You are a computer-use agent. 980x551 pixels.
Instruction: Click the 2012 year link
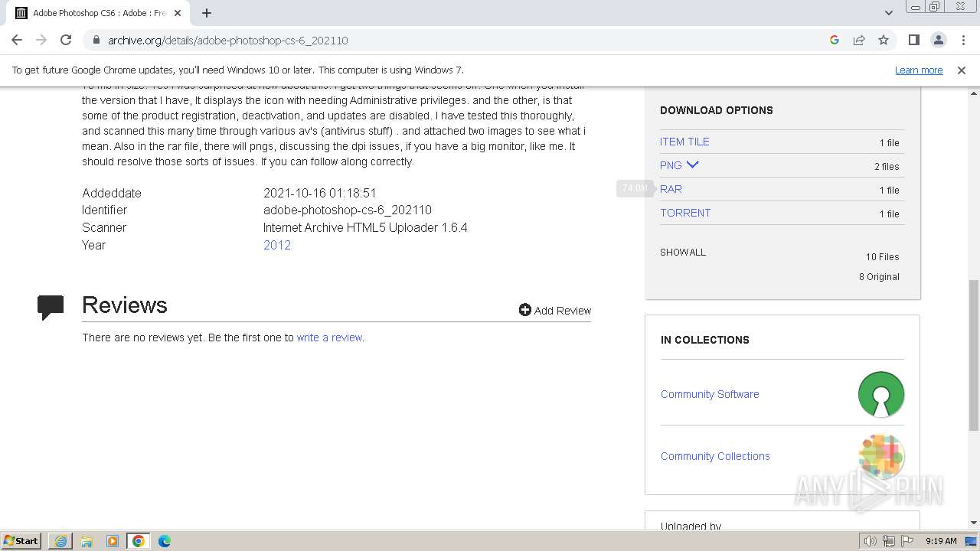pyautogui.click(x=277, y=245)
